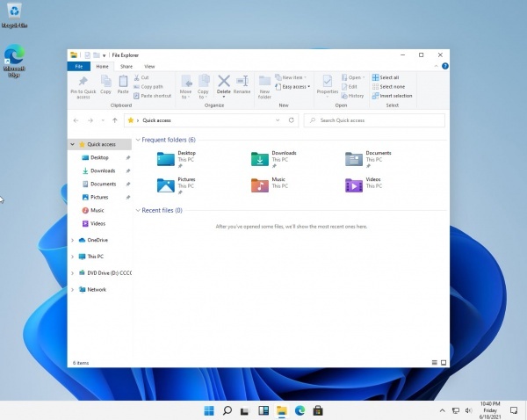This screenshot has width=527, height=420.
Task: Click the Cut scissors command
Action: (141, 77)
